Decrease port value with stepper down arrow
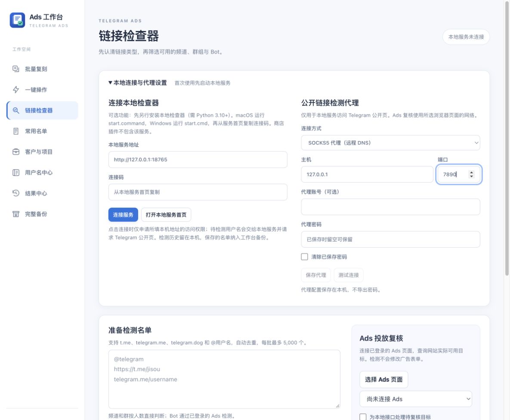Screen dimensions: 510x420 [x=471, y=176]
